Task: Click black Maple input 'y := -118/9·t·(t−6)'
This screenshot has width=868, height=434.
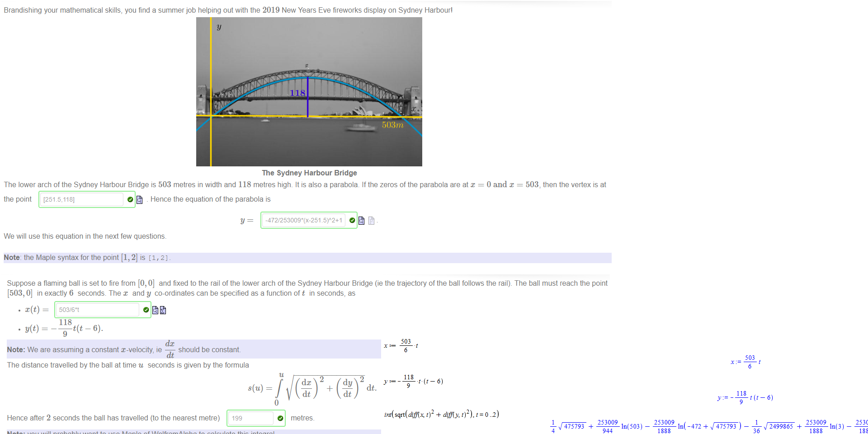Action: (413, 381)
